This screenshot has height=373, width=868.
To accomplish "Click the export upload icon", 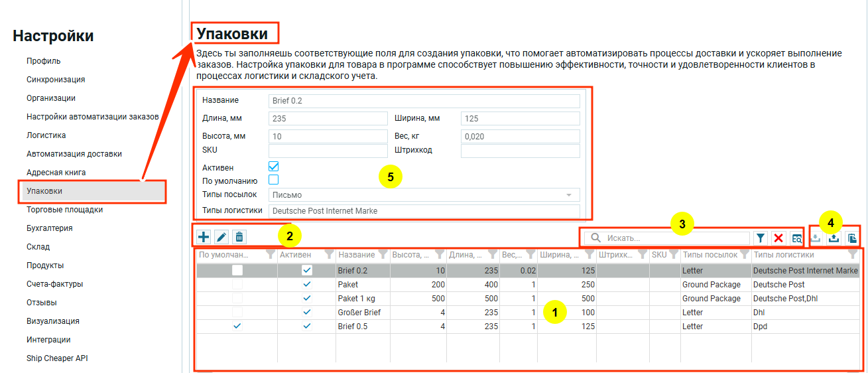I will (834, 238).
